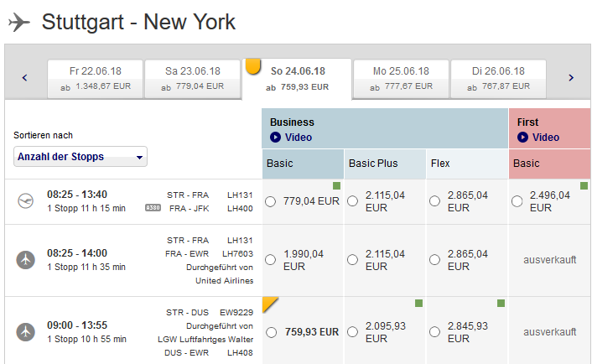
Task: Click the Stuttgart - New York heading
Action: click(x=138, y=22)
